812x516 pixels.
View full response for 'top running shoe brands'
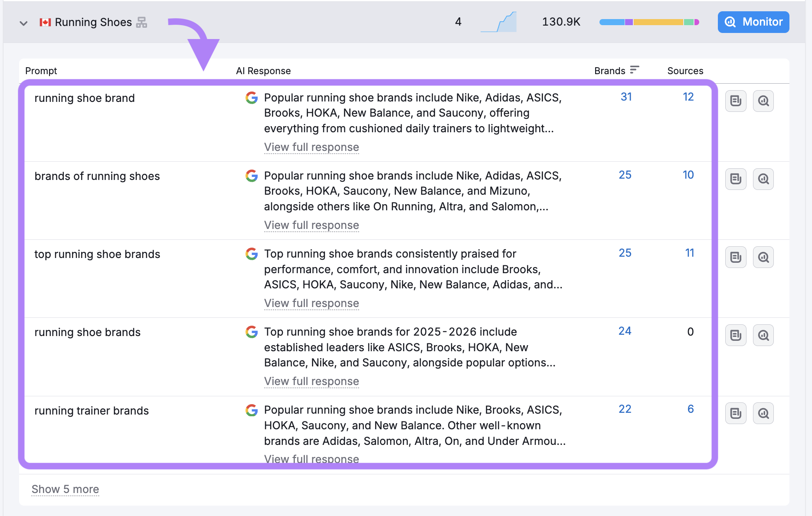pos(311,304)
